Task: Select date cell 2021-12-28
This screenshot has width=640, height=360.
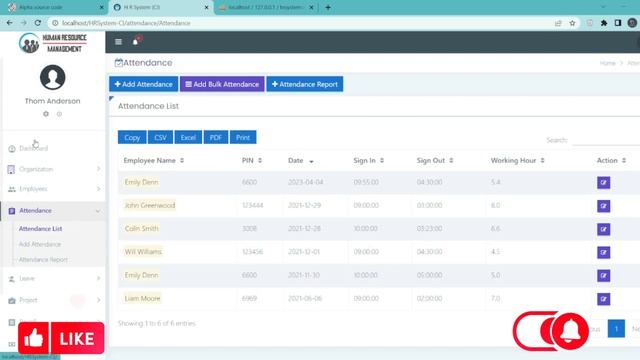Action: point(304,229)
